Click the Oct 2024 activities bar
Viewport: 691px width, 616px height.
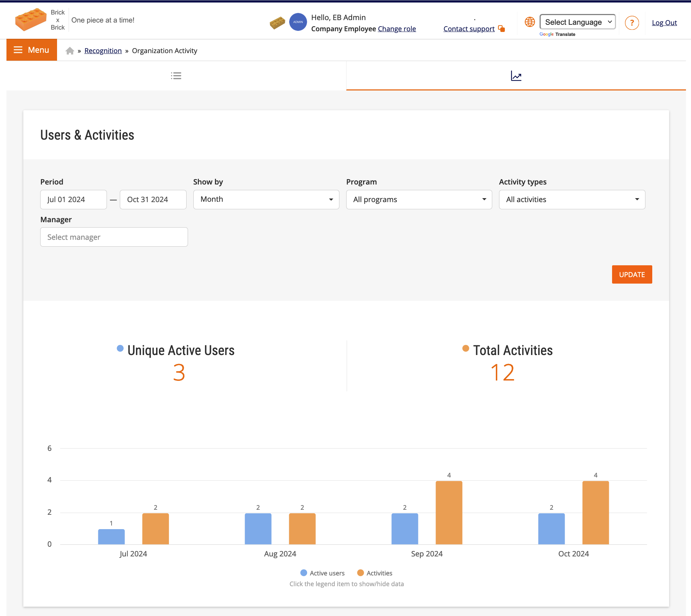(596, 513)
